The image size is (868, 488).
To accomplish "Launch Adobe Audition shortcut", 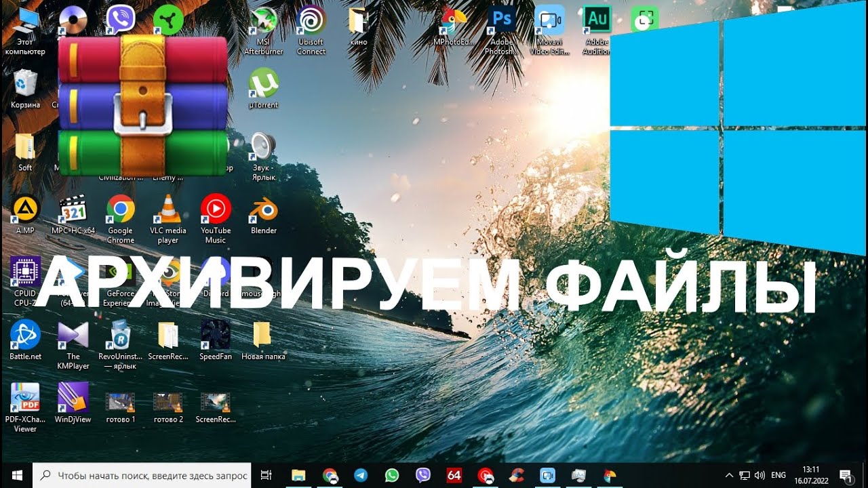I will pos(597,31).
